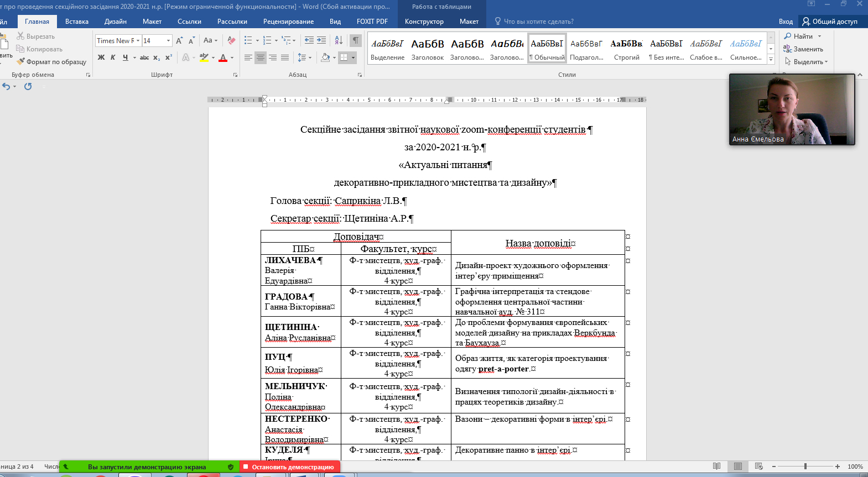Switch to the Вставка tab
The height and width of the screenshot is (477, 868).
coord(77,22)
